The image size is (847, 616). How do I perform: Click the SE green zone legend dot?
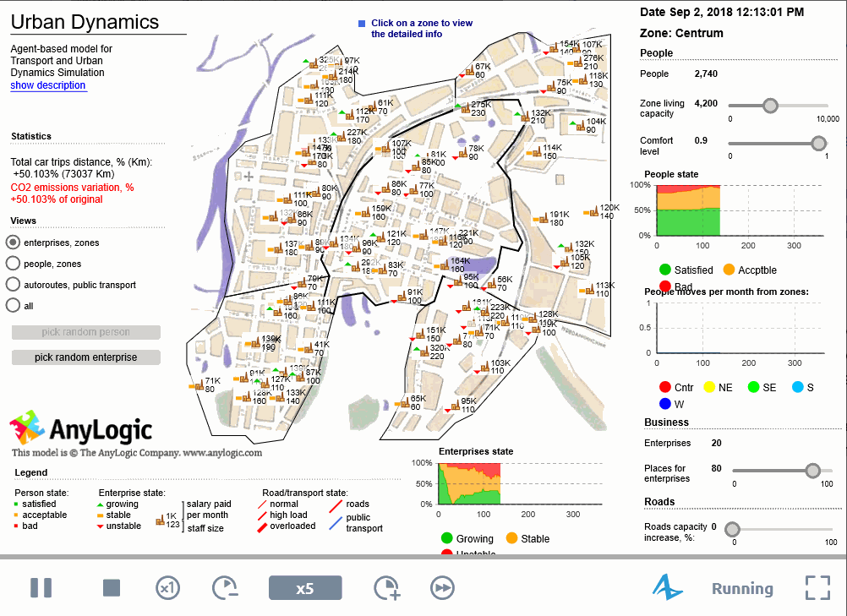click(x=753, y=387)
